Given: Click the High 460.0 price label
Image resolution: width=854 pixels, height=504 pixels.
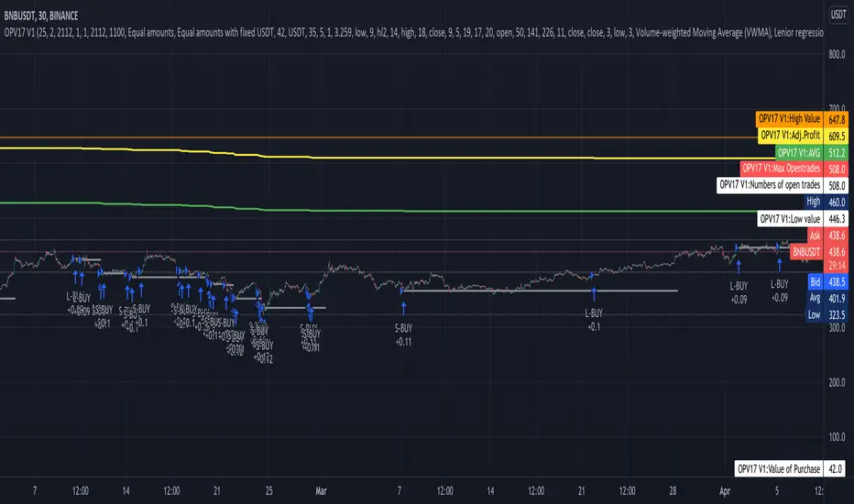Looking at the screenshot, I should (x=827, y=203).
